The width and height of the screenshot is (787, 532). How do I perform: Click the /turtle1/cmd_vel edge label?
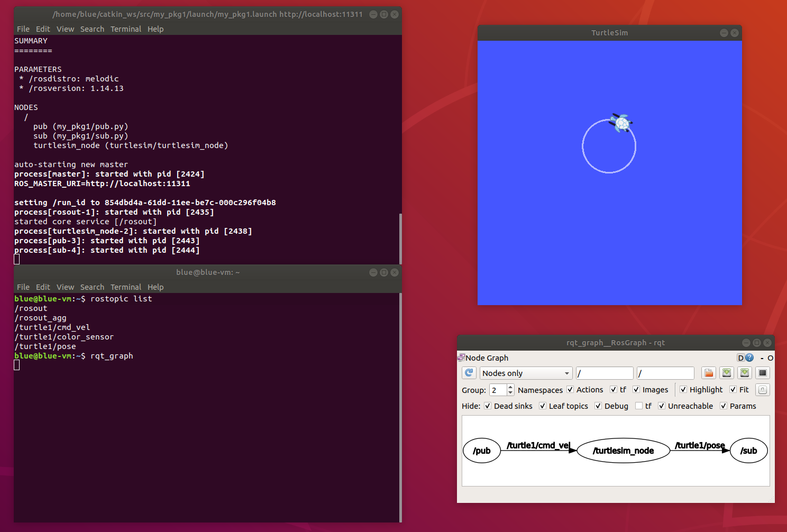tap(538, 445)
